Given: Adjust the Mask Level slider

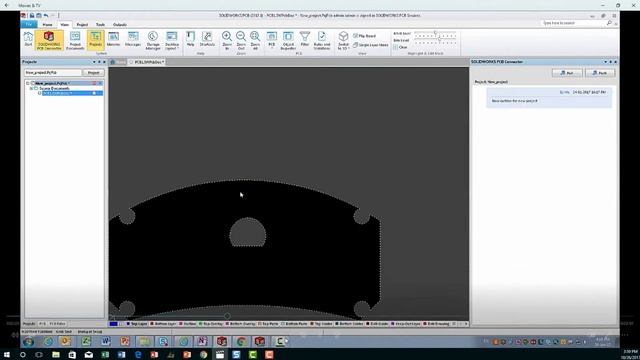Looking at the screenshot, I should click(x=435, y=33).
